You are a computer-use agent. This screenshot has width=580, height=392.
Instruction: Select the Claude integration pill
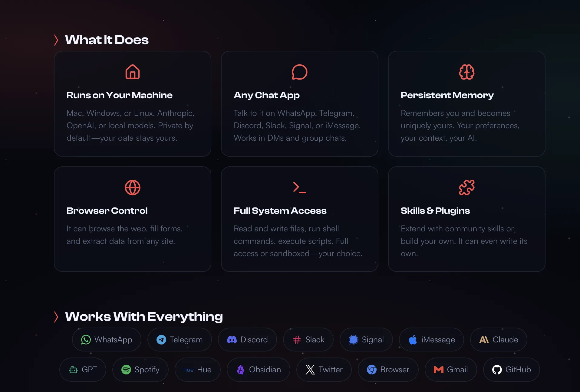click(x=499, y=340)
